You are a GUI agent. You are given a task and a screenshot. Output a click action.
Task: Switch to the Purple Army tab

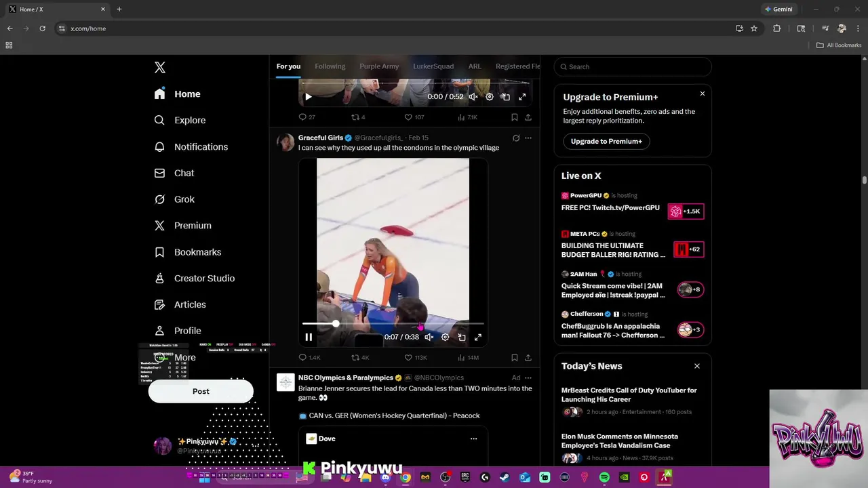point(379,66)
